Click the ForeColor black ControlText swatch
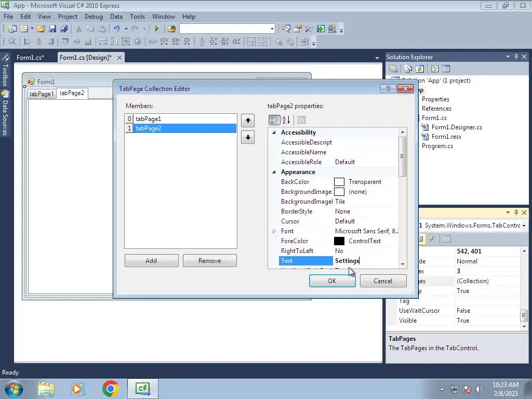Image resolution: width=532 pixels, height=399 pixels. click(339, 241)
